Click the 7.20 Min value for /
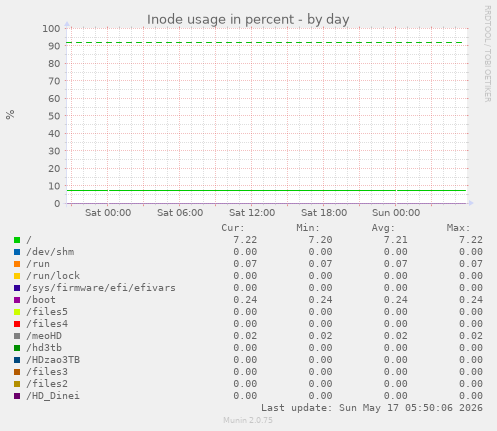 tap(320, 240)
